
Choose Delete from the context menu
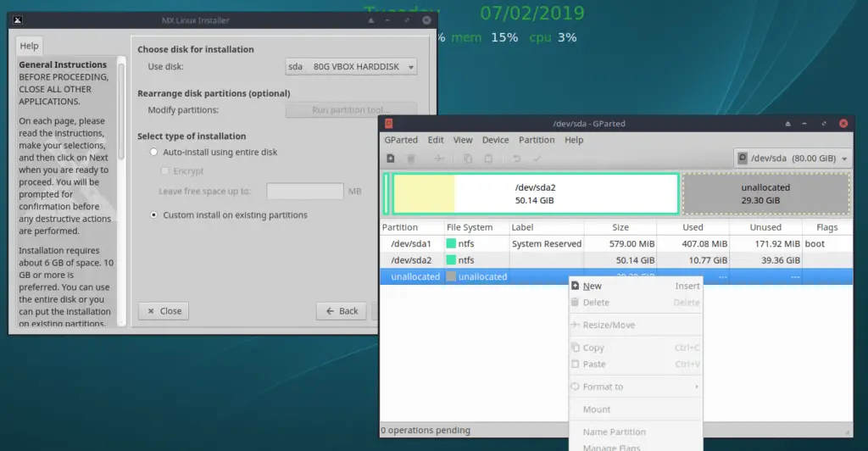point(635,303)
